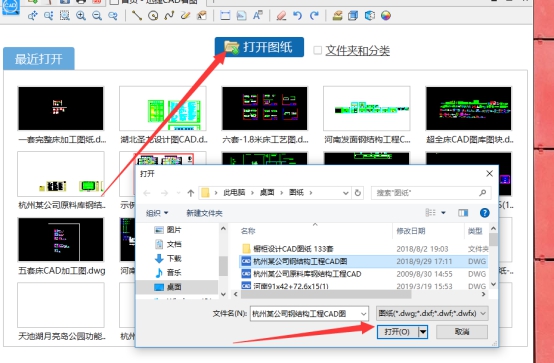
Task: Click the dimension measure tool icon
Action: tap(225, 16)
